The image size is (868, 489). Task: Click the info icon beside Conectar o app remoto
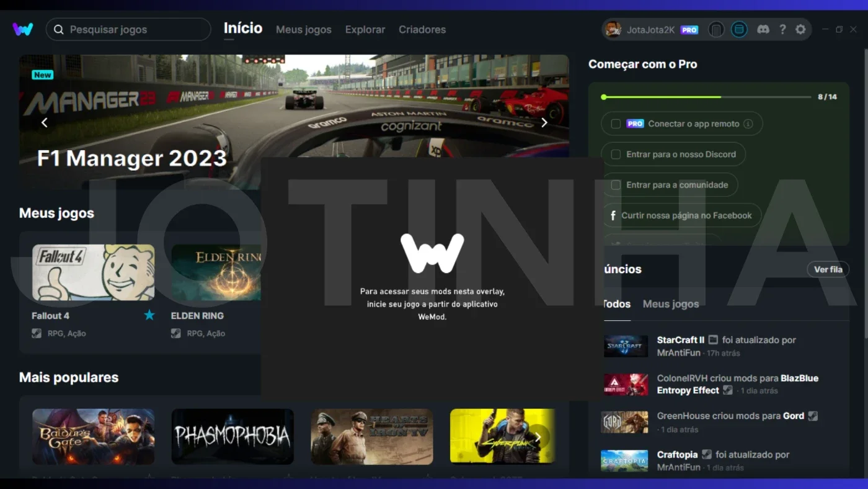(x=748, y=123)
